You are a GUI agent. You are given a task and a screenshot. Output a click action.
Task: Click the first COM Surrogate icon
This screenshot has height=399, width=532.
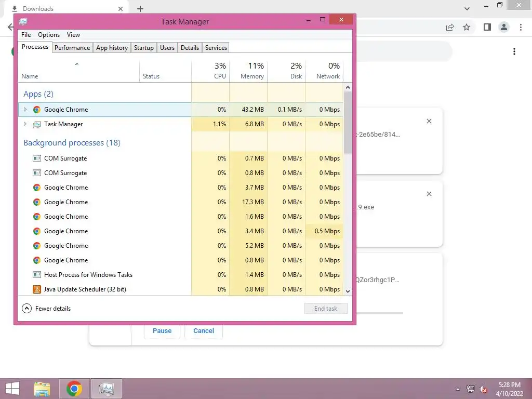pos(37,158)
